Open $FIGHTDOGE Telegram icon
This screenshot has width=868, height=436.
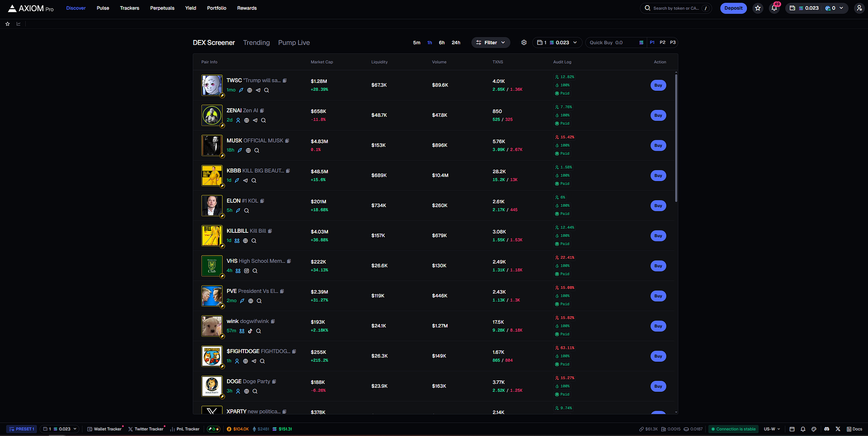pyautogui.click(x=254, y=361)
